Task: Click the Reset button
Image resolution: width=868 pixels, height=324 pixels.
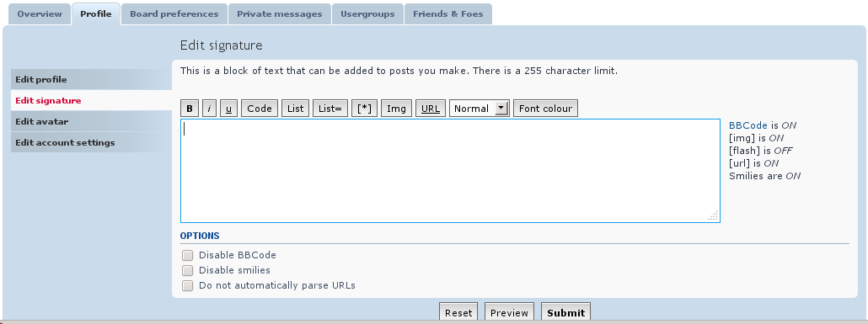Action: 458,312
